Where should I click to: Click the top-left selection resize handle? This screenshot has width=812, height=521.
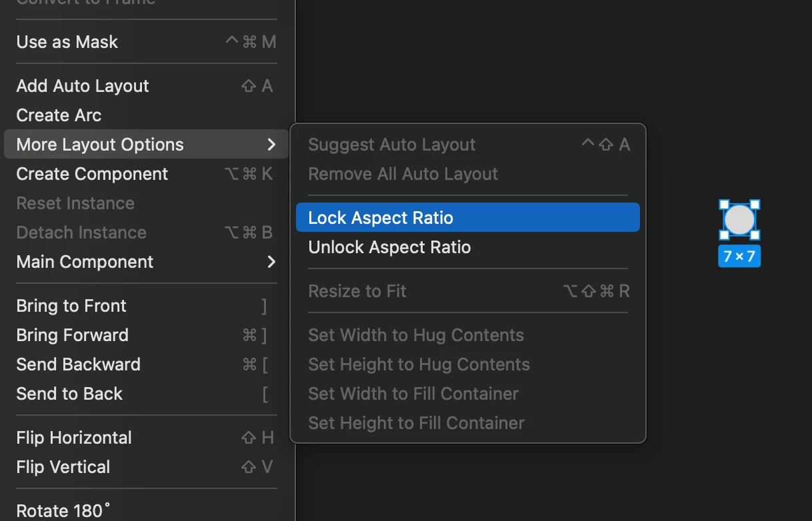click(x=724, y=205)
